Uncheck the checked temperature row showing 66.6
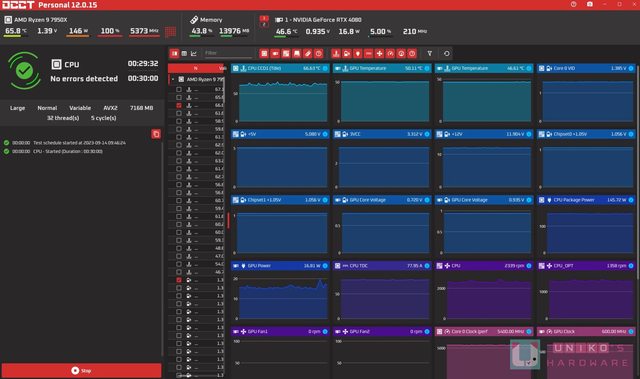Image resolution: width=640 pixels, height=379 pixels. click(x=179, y=105)
